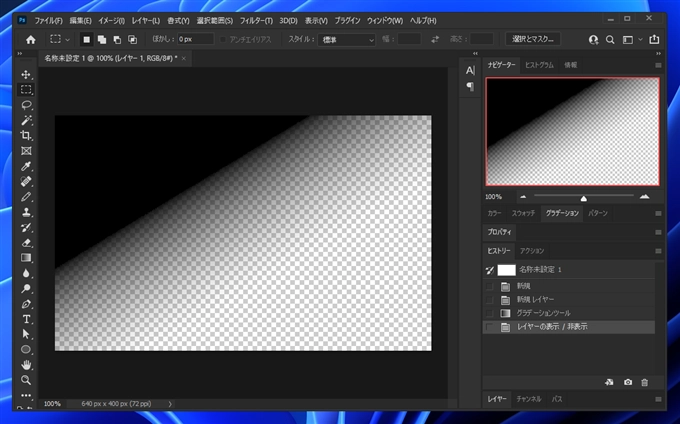Click the 選択とマスク... button
The image size is (680, 424).
(x=534, y=39)
